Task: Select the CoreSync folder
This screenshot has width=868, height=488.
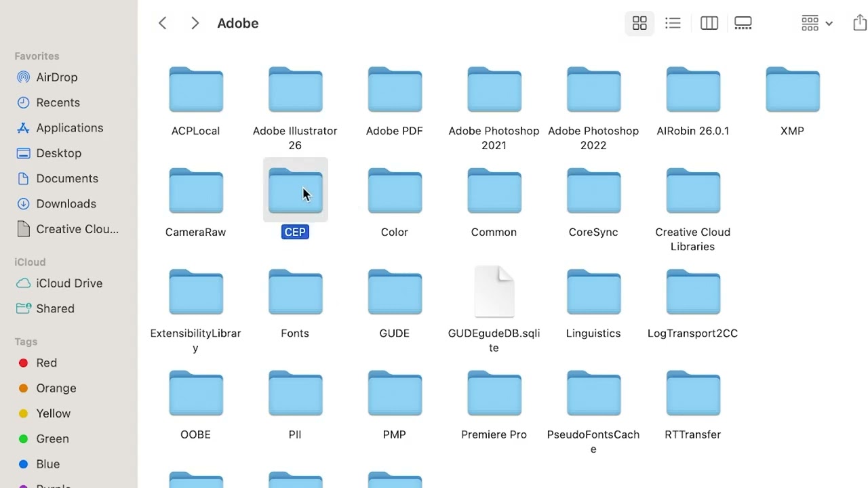Action: pos(593,190)
